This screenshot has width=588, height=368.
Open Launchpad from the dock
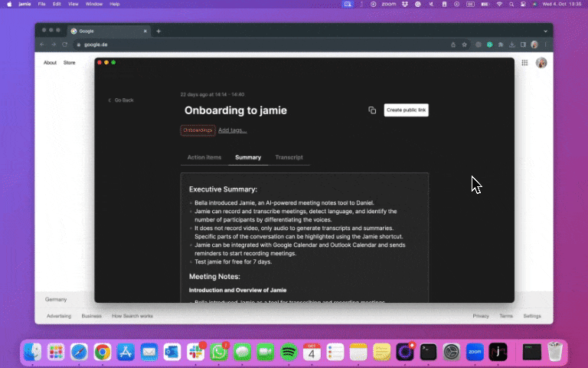click(56, 352)
